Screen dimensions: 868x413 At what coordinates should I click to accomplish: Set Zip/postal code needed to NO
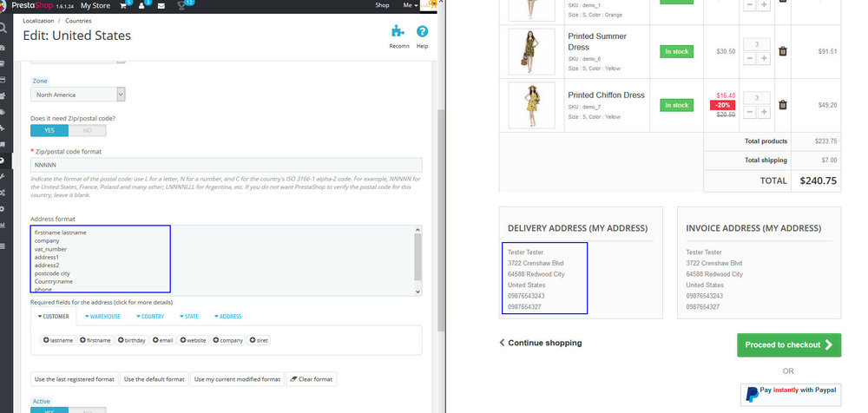coord(88,131)
